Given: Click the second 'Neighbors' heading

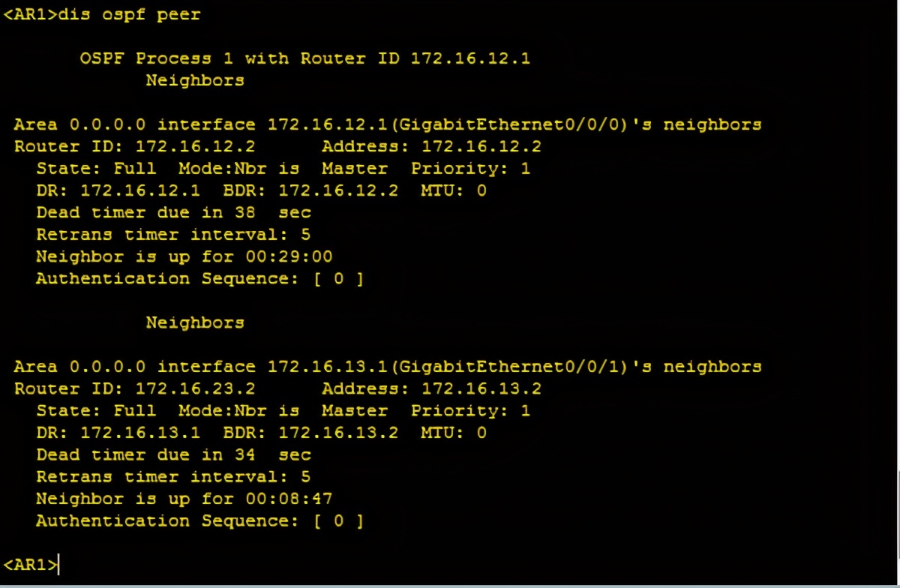Looking at the screenshot, I should coord(195,322).
